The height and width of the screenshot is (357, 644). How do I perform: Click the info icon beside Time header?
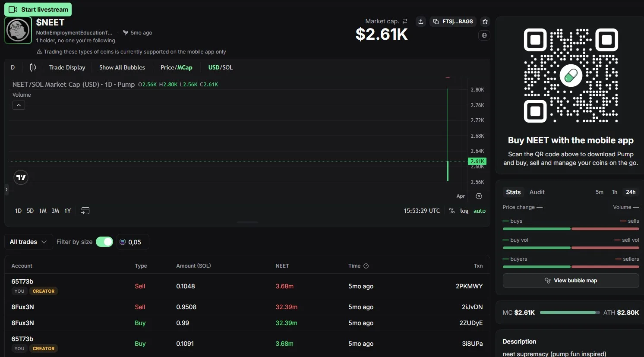[x=366, y=266]
